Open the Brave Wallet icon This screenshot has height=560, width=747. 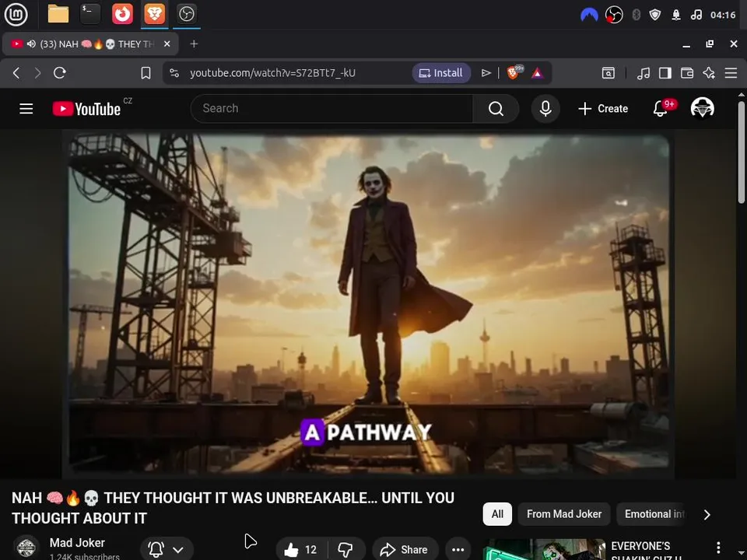(687, 73)
